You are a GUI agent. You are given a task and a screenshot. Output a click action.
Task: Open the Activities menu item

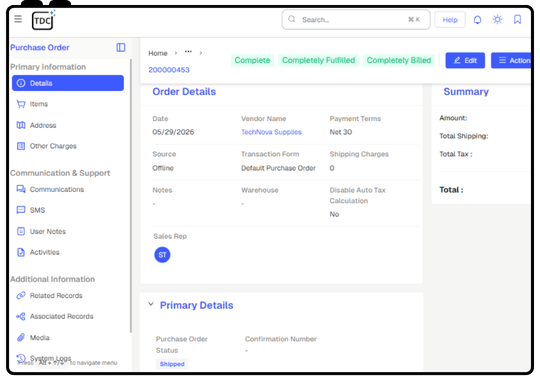click(68, 252)
